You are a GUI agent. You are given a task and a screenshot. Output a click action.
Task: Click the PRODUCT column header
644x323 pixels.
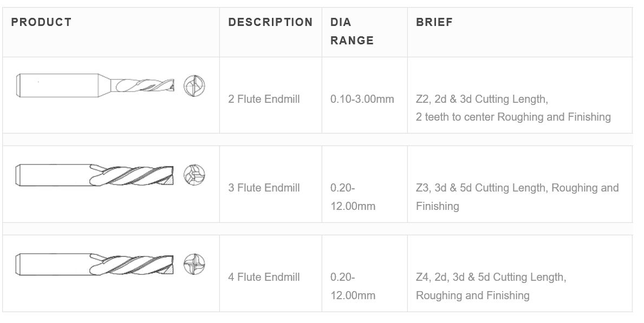pos(42,22)
